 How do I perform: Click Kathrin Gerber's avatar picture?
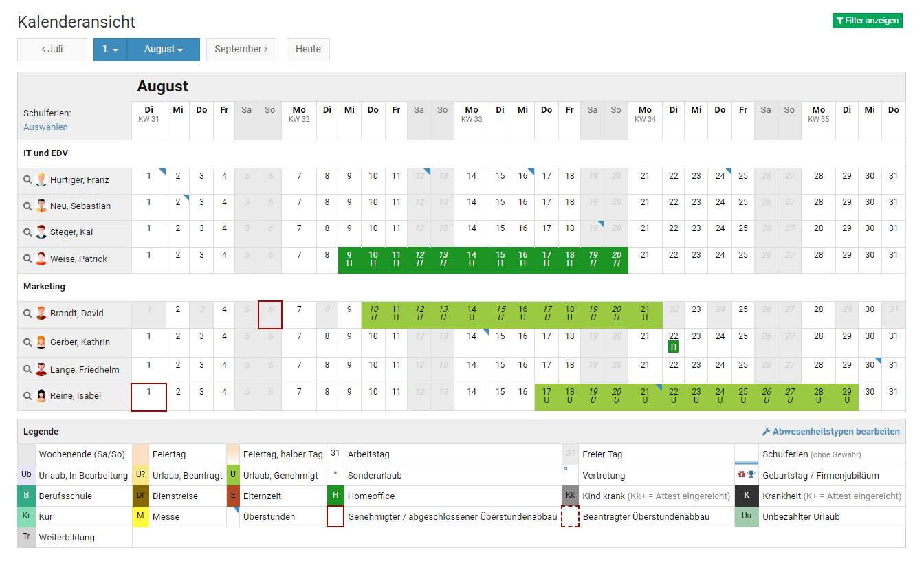[41, 342]
